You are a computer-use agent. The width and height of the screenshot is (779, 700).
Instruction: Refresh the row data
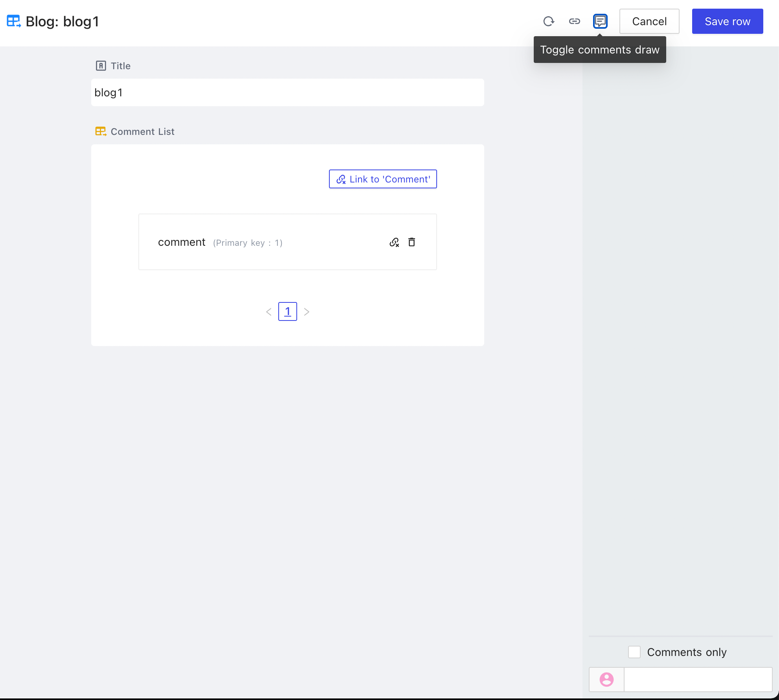(x=549, y=21)
